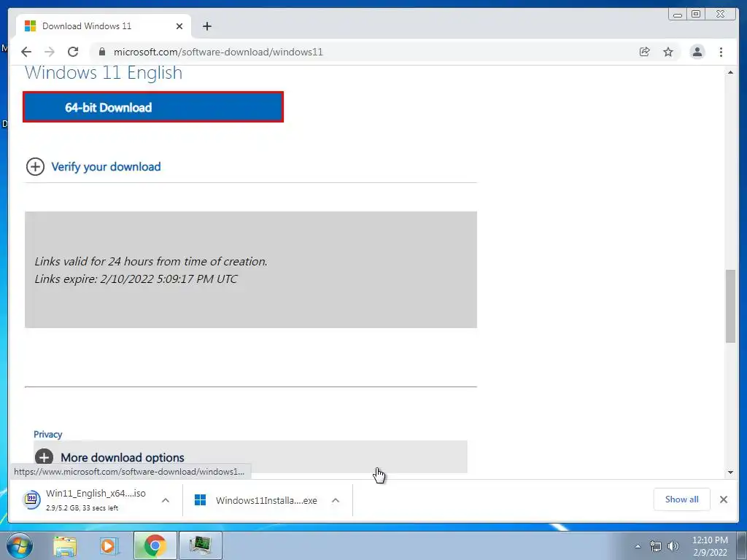Click the Windows 11 English heading
747x560 pixels.
(104, 72)
